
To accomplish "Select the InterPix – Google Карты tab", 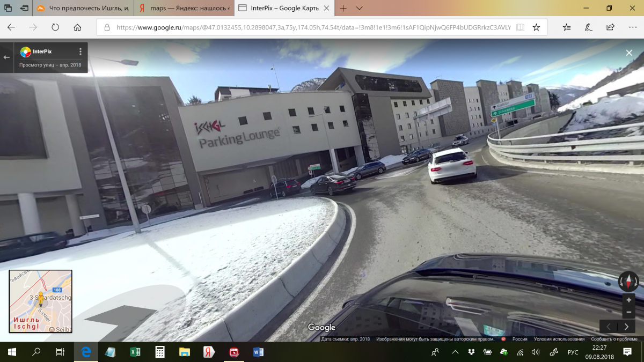I will 283,8.
